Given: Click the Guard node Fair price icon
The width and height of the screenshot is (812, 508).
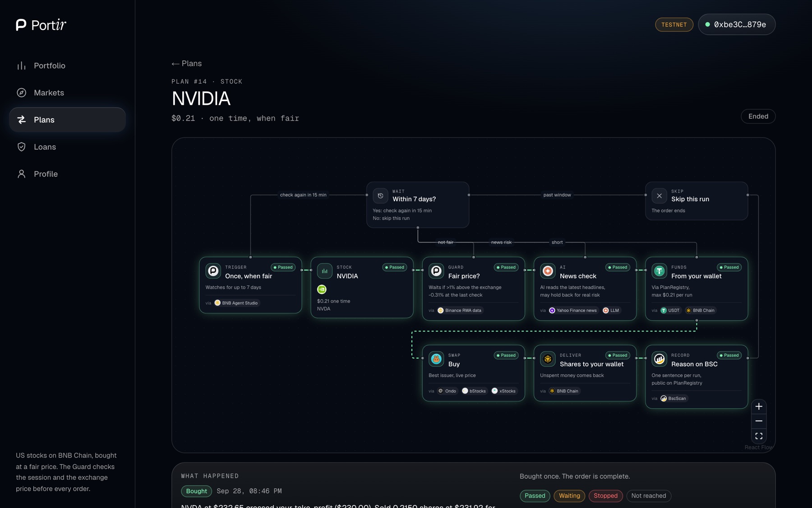Looking at the screenshot, I should pos(436,271).
